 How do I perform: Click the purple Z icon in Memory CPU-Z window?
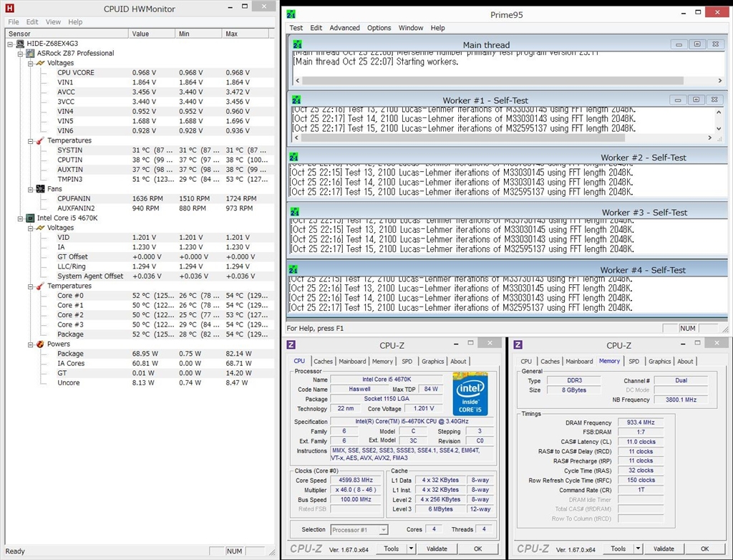518,345
